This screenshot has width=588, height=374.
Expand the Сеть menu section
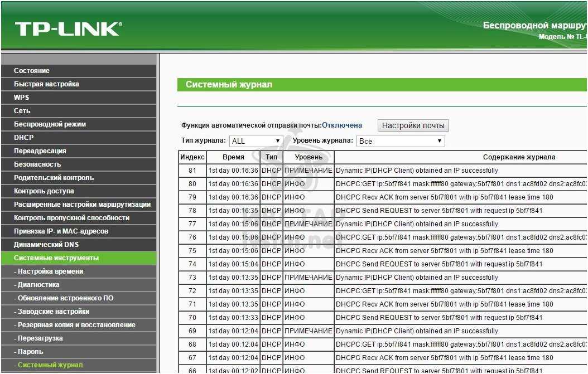point(22,111)
